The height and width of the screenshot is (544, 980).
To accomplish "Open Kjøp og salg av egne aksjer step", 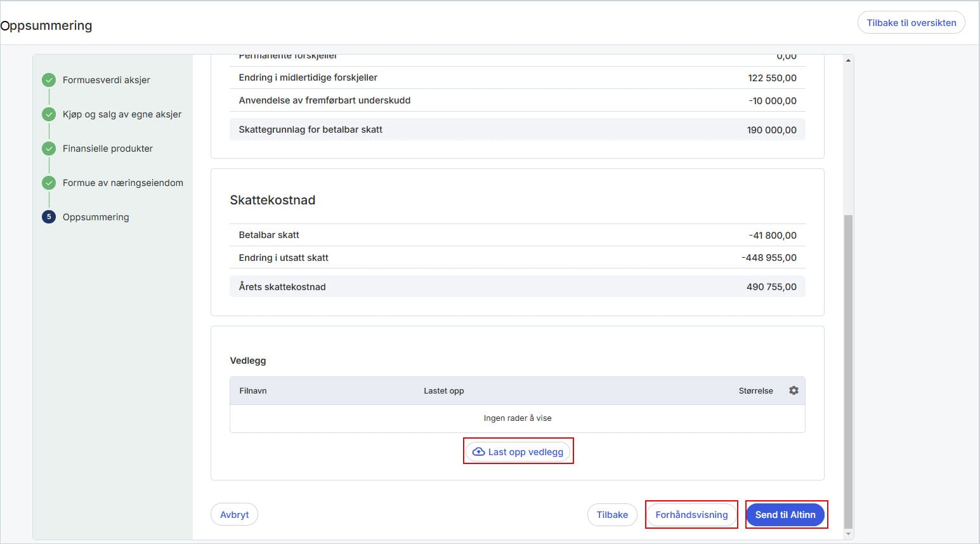I will pos(122,114).
